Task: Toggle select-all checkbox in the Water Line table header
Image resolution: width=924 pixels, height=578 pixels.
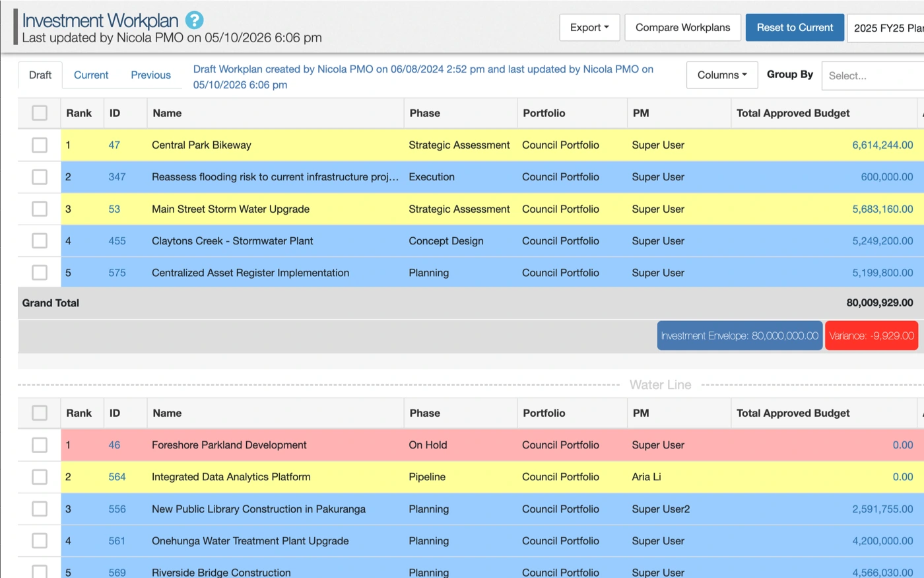Action: click(x=40, y=413)
